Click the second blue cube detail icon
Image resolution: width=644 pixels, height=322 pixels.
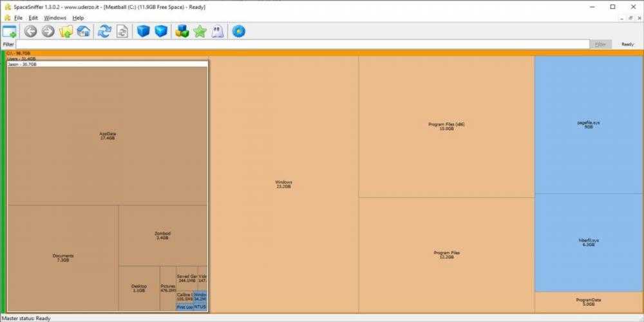pos(161,31)
